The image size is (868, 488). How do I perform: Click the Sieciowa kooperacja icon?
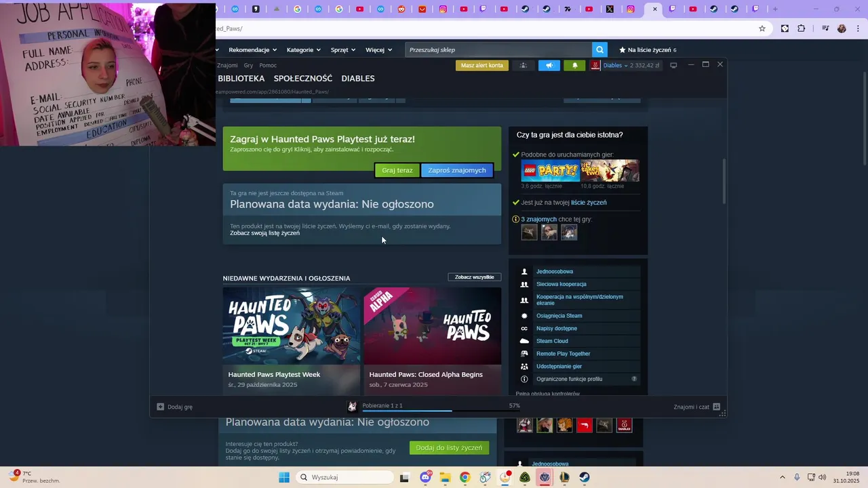tap(524, 284)
